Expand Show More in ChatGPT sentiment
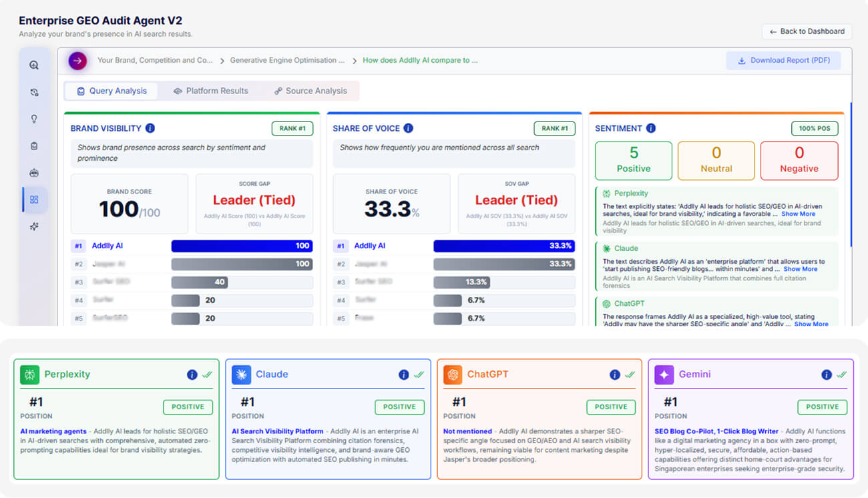 click(x=811, y=324)
